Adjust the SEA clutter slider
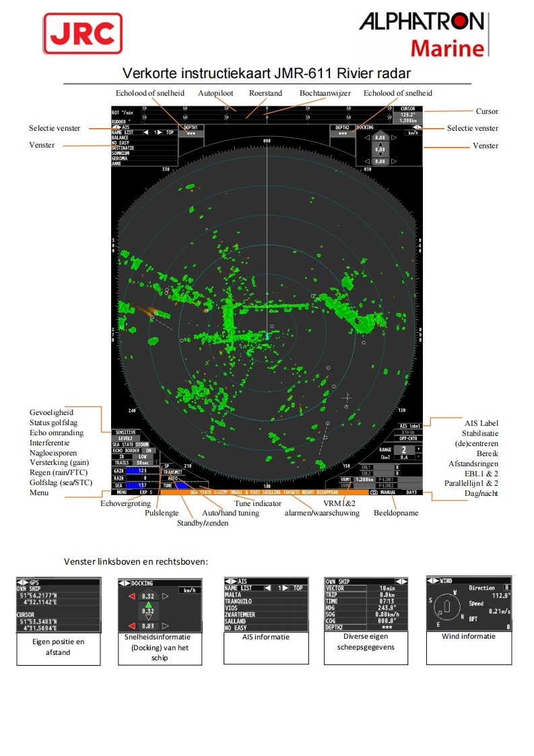 [x=143, y=486]
